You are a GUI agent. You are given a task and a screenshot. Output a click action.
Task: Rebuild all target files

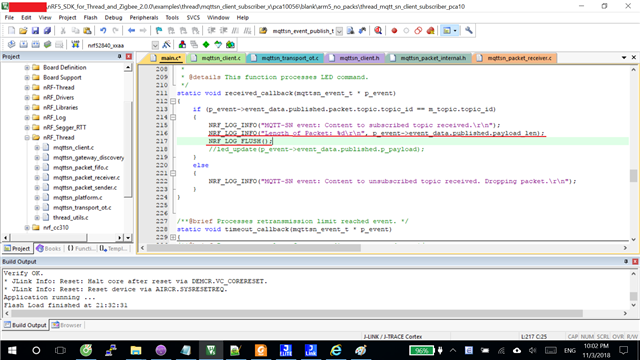click(x=36, y=44)
